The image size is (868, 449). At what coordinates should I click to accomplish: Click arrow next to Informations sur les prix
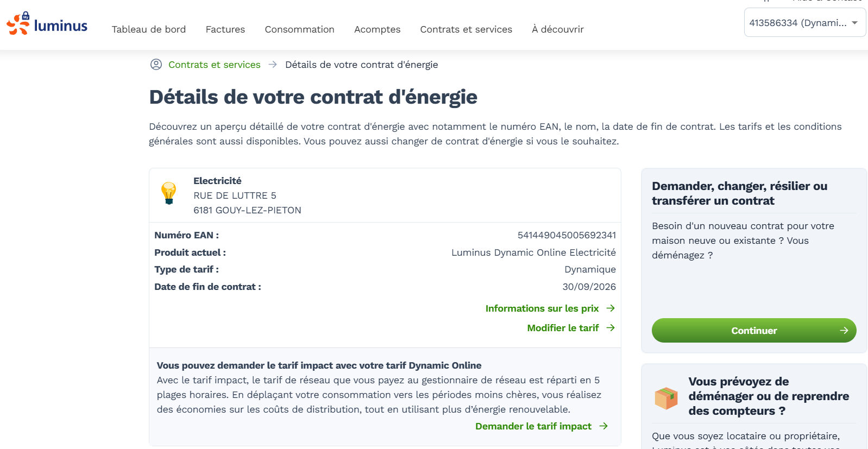point(611,308)
